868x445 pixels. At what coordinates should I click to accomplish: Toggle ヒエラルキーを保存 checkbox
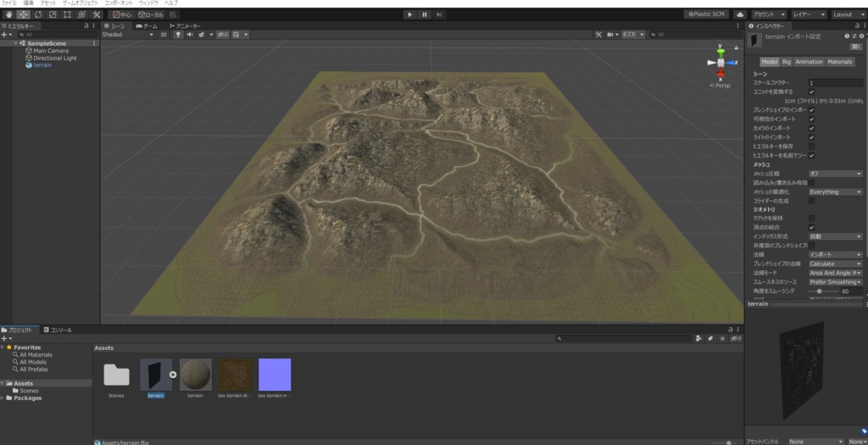(x=811, y=147)
